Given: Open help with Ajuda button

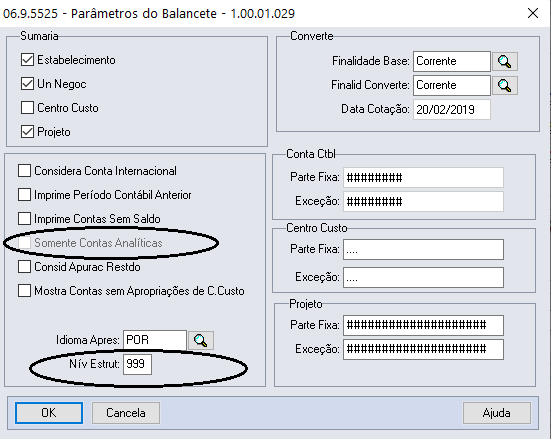Looking at the screenshot, I should [496, 413].
